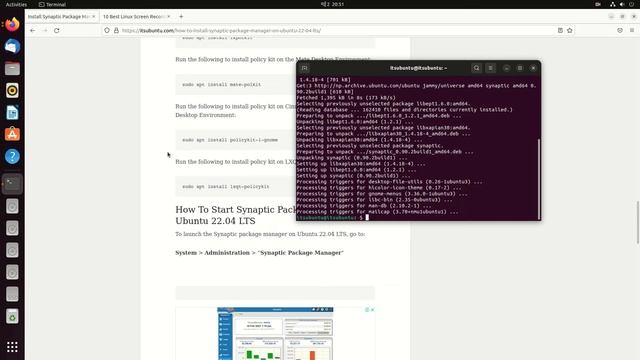Click the screen recording indicator in top bar
The image size is (640, 360).
point(598,4)
